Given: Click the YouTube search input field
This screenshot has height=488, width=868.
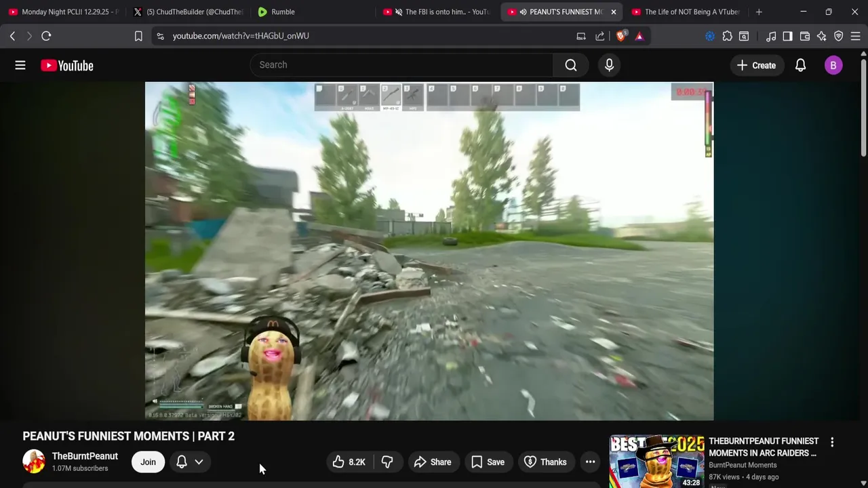Looking at the screenshot, I should pos(401,65).
